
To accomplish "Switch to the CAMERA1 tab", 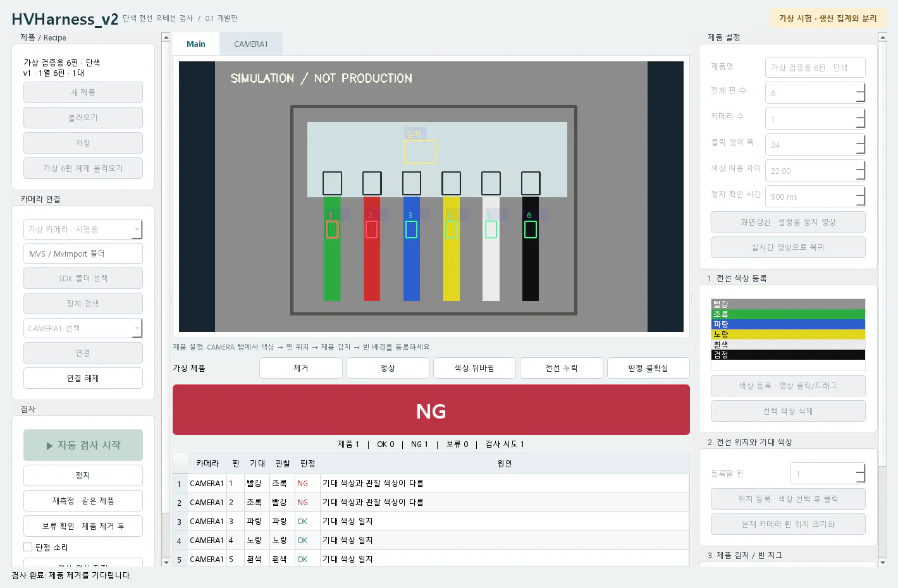I will tap(251, 44).
